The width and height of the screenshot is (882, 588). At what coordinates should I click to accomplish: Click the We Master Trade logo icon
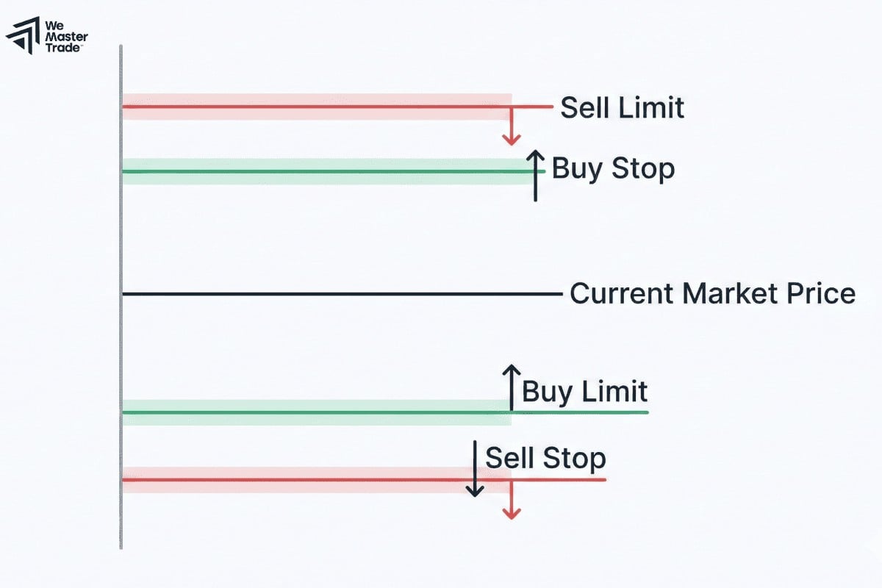pos(22,35)
